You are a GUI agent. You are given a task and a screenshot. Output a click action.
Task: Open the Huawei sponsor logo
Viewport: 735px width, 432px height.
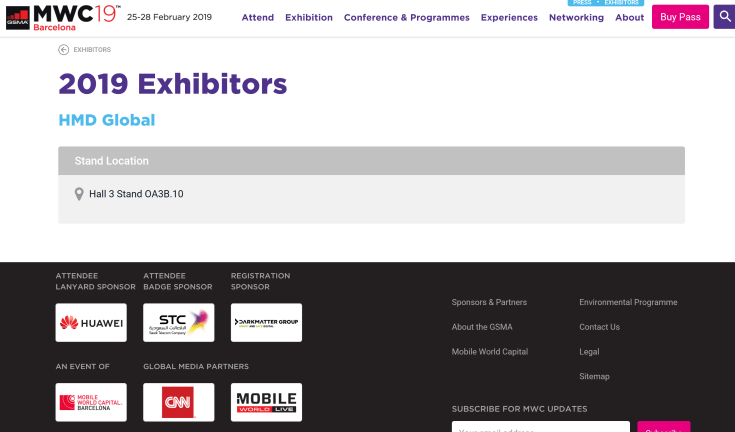click(91, 322)
